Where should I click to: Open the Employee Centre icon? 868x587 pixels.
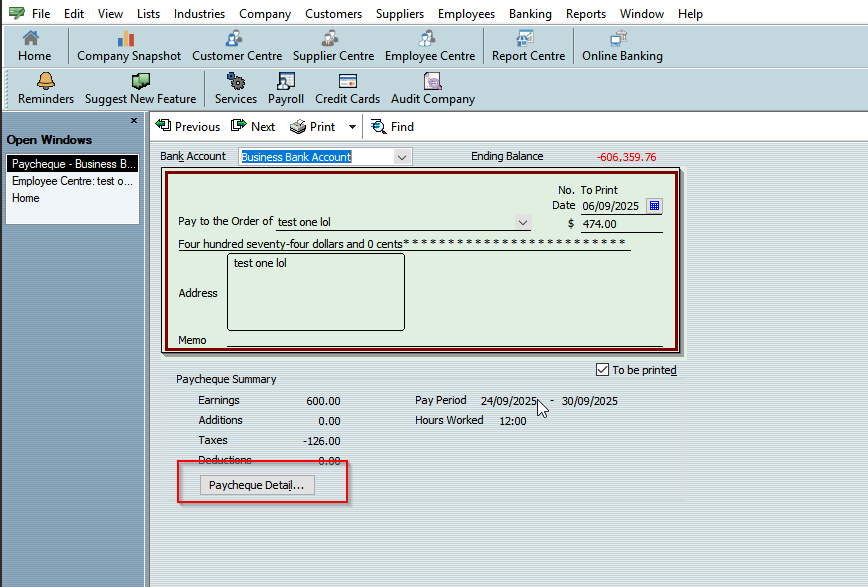point(427,38)
